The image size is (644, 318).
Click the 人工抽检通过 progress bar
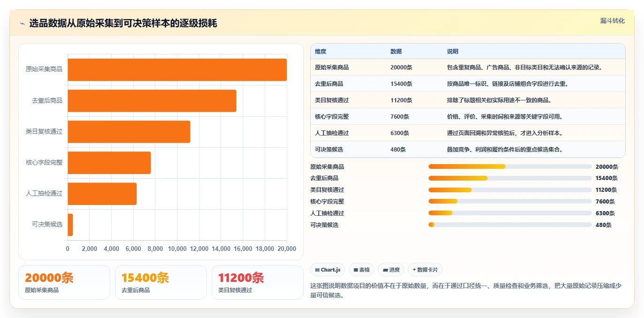[510, 213]
